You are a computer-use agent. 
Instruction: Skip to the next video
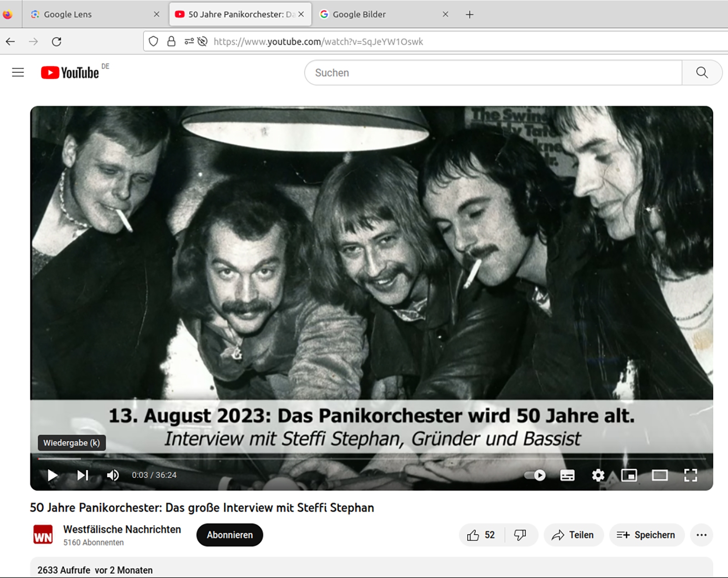[x=82, y=475]
